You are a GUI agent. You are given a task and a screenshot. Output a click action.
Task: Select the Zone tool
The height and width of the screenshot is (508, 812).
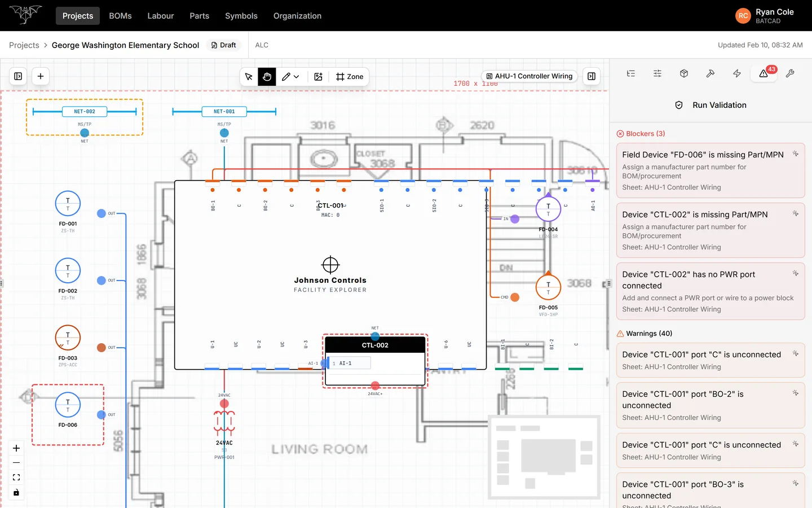pos(350,77)
